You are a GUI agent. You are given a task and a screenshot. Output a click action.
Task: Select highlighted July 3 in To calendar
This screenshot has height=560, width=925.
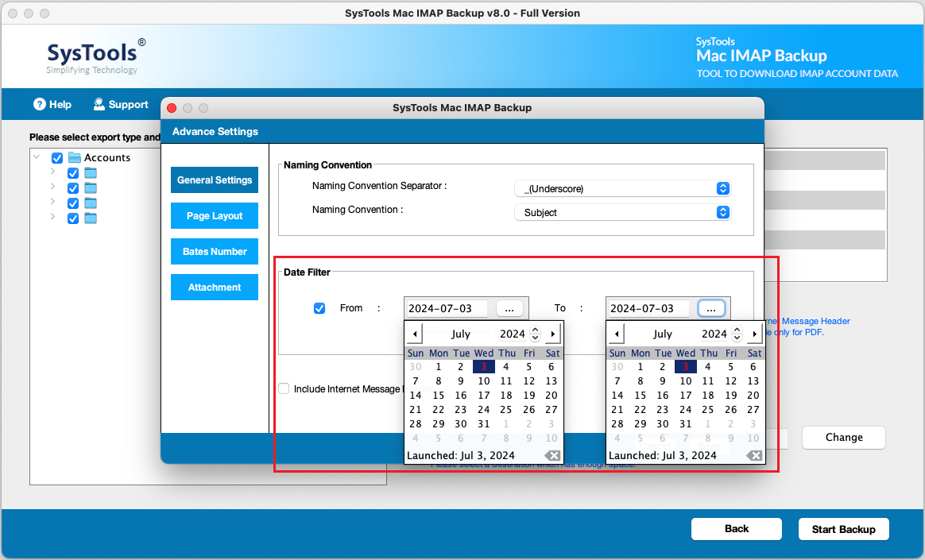(686, 367)
